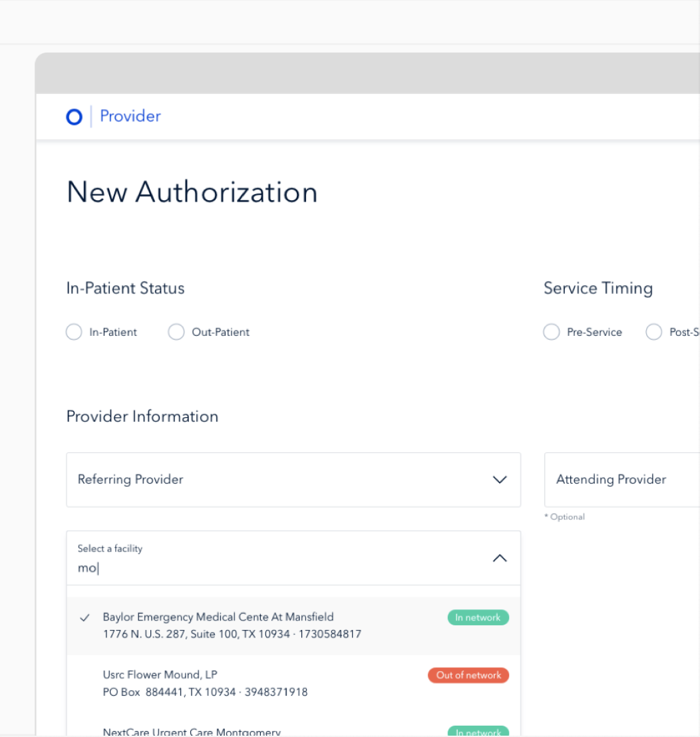Click the blue circle Provider logo icon
This screenshot has width=700, height=737.
pyautogui.click(x=74, y=116)
